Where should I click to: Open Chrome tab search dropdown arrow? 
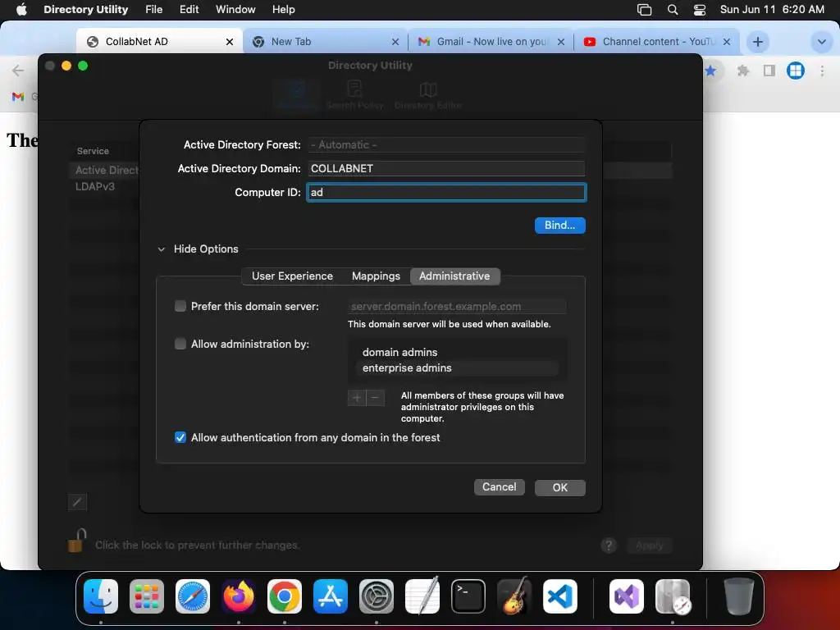pos(821,42)
